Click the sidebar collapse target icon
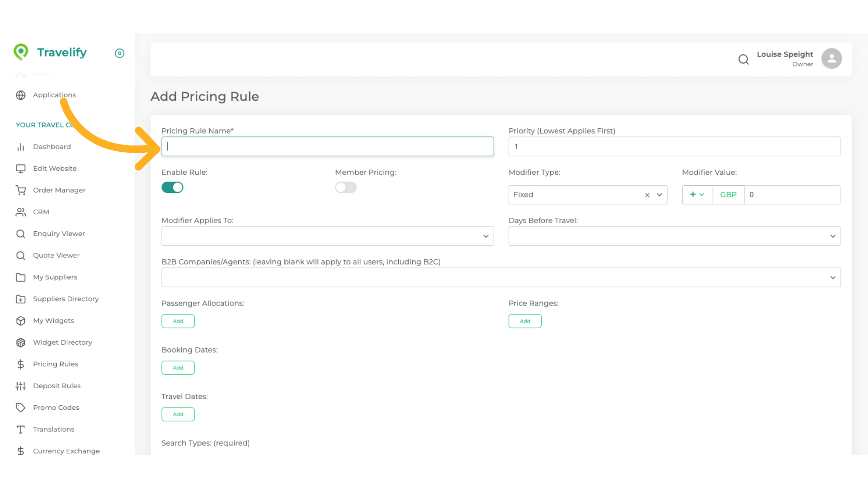868x488 pixels. click(x=119, y=53)
